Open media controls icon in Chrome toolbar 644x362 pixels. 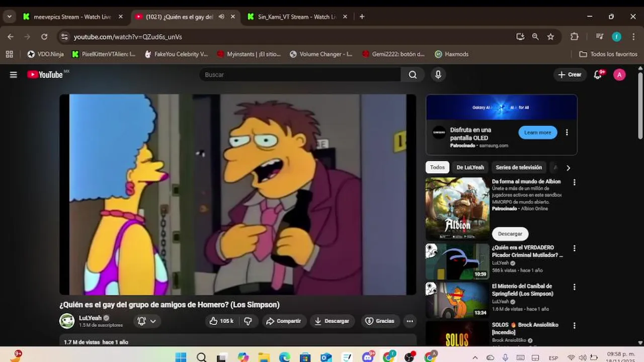pos(599,37)
